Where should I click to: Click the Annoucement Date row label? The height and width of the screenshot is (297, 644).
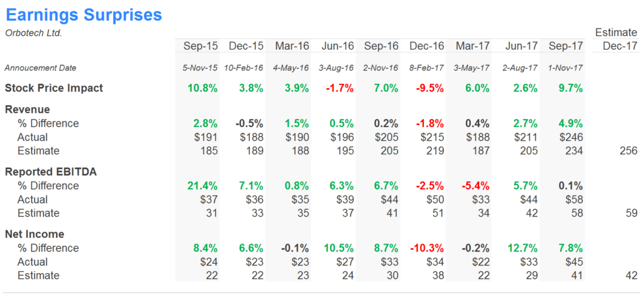[x=40, y=68]
